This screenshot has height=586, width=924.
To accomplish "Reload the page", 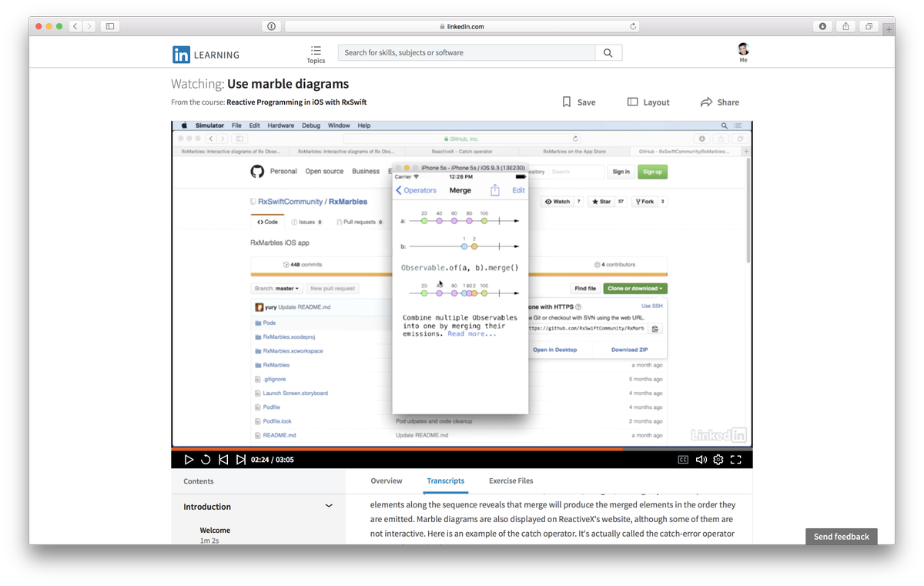I will pyautogui.click(x=633, y=26).
